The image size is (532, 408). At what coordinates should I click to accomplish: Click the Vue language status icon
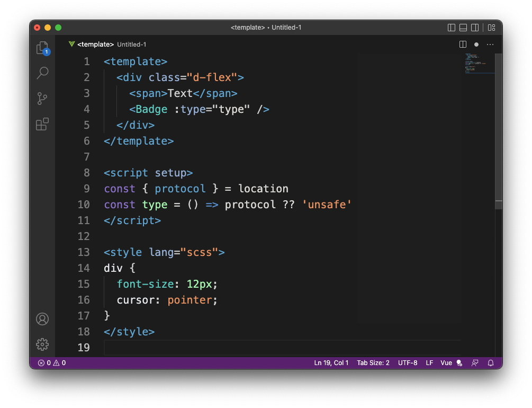click(459, 363)
